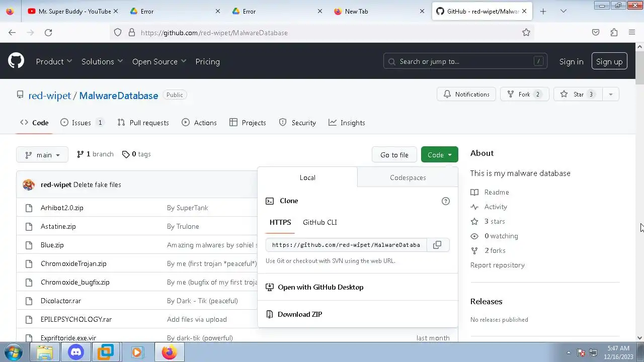List all browser tabs dropdown
The height and width of the screenshot is (362, 644).
click(563, 11)
